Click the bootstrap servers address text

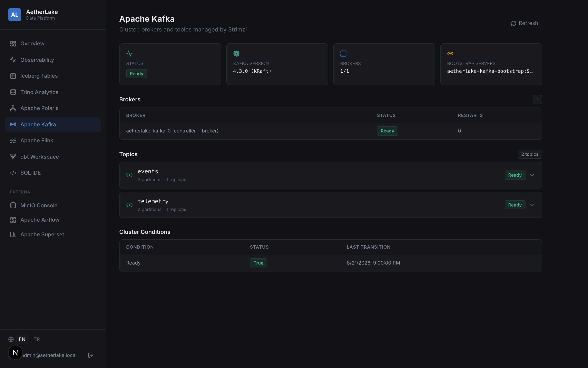490,71
